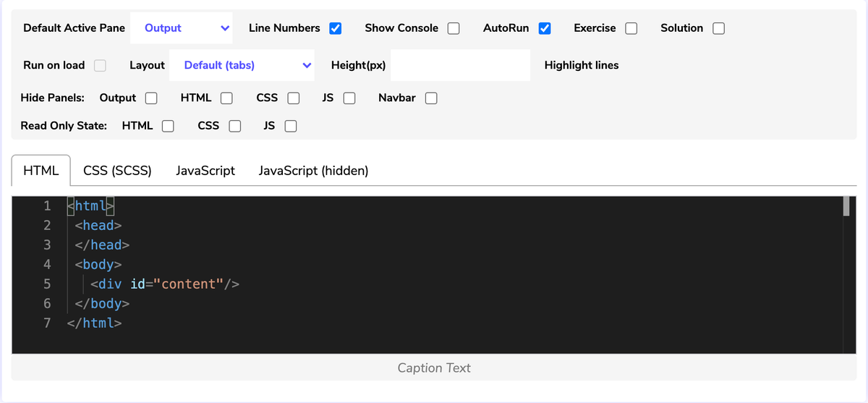Enable the Show Console checkbox
The image size is (868, 403).
[x=454, y=28]
